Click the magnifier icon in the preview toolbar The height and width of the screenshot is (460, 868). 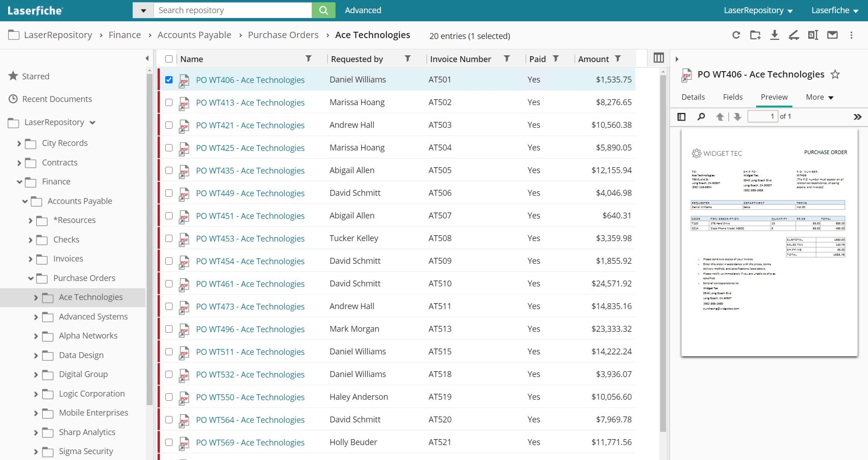[701, 117]
